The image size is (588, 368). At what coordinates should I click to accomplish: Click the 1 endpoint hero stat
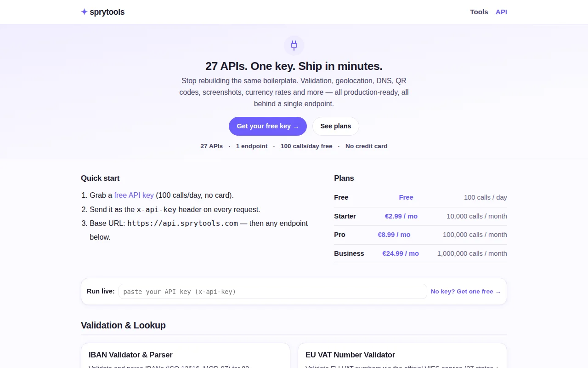pos(252,146)
